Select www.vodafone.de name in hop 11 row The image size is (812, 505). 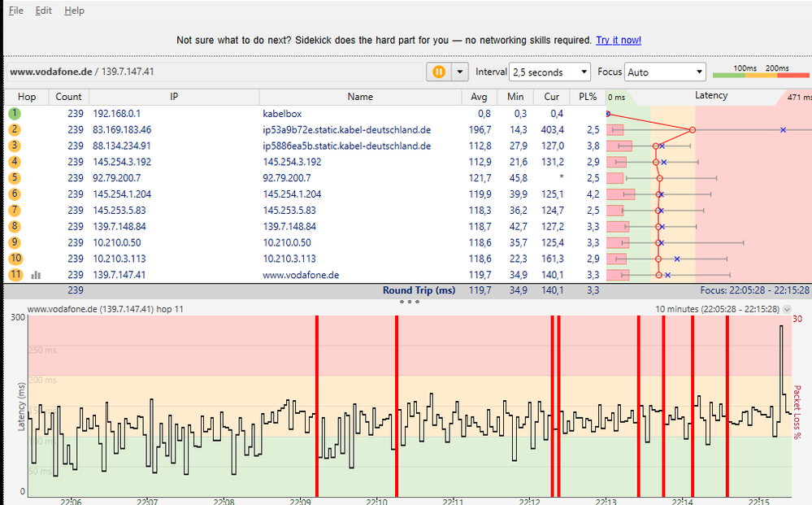click(301, 275)
